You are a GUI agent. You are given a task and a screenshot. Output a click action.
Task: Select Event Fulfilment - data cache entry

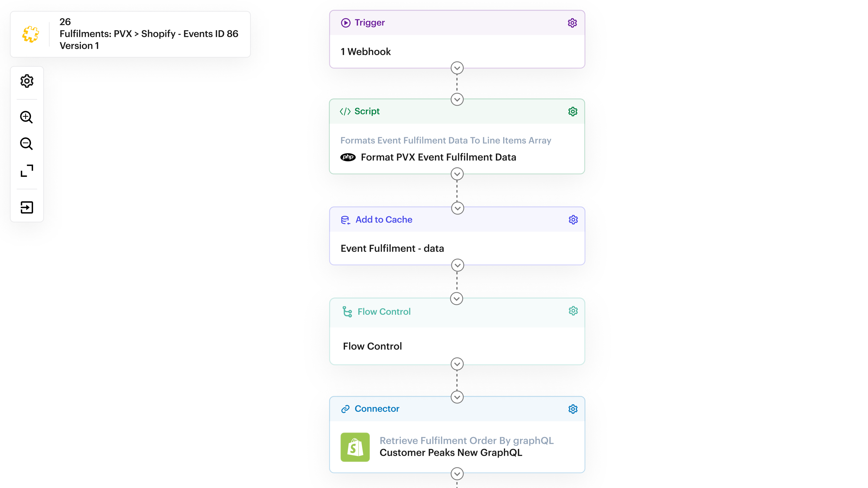pos(392,249)
